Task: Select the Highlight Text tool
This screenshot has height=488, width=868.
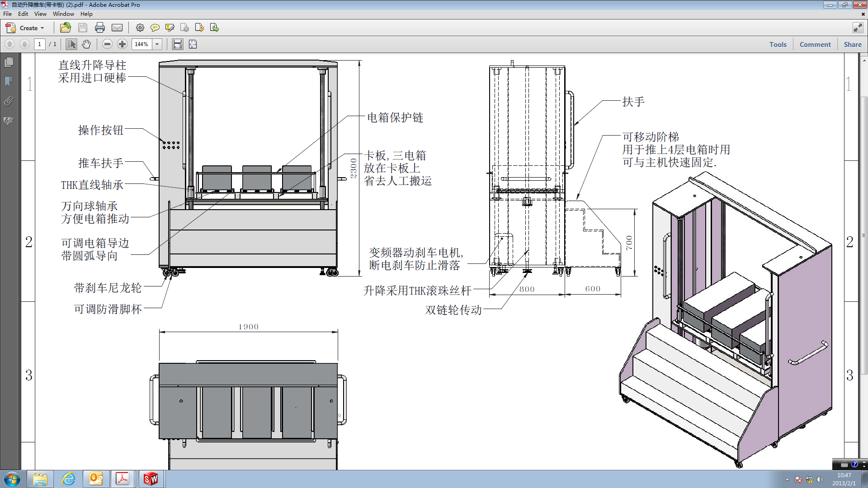Action: click(170, 28)
